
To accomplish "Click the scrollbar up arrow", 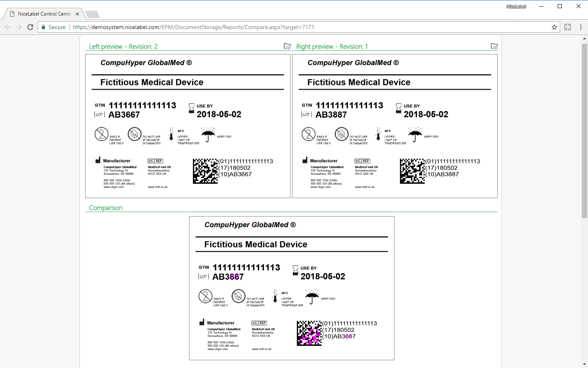I will (584, 38).
